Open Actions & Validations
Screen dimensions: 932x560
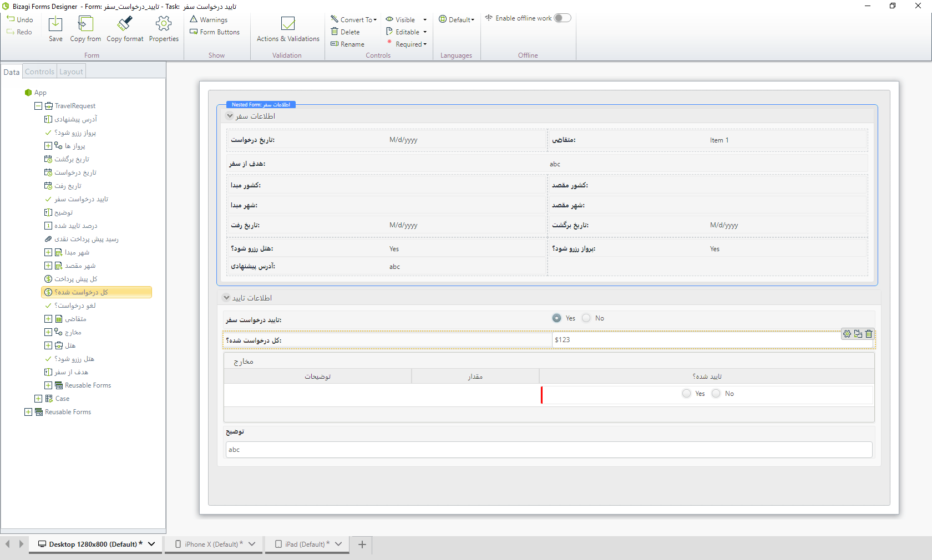(x=288, y=29)
